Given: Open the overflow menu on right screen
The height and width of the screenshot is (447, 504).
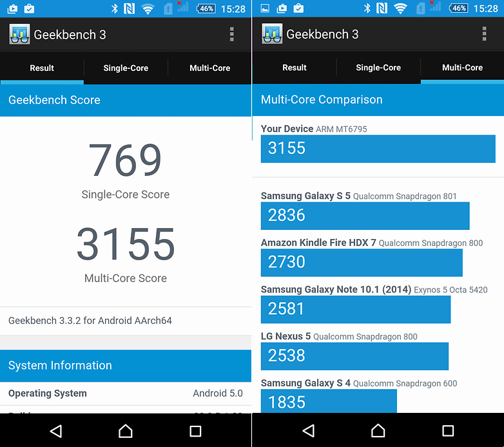Looking at the screenshot, I should pos(484,33).
